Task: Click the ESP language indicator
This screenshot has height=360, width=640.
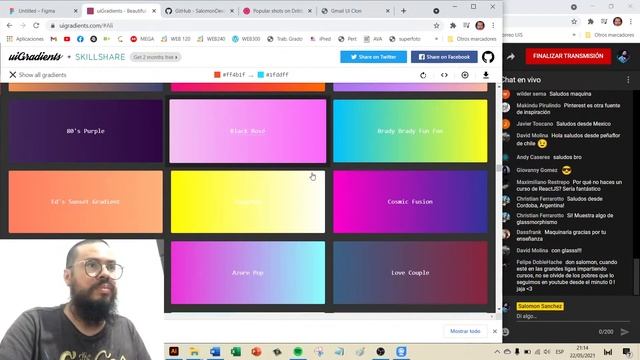Action: tap(560, 351)
